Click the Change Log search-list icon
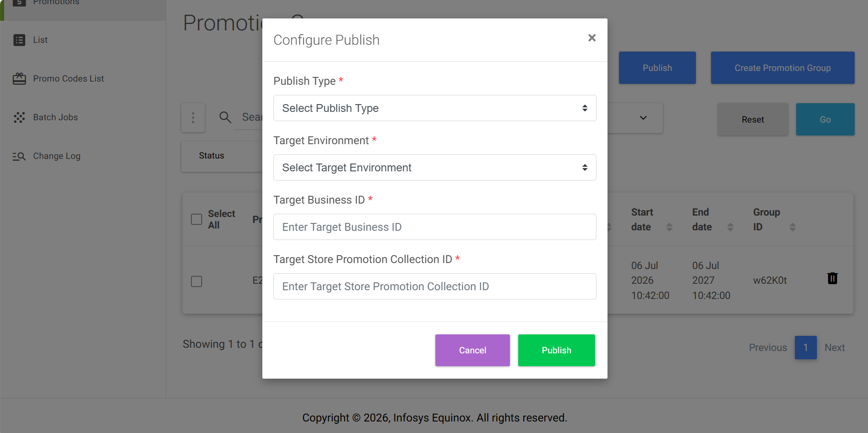868x433 pixels. coord(19,157)
